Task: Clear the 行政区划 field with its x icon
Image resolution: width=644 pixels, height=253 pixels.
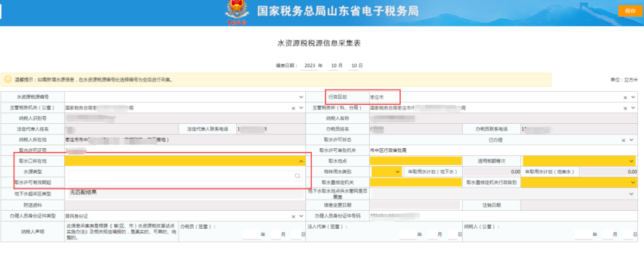Action: click(x=625, y=98)
